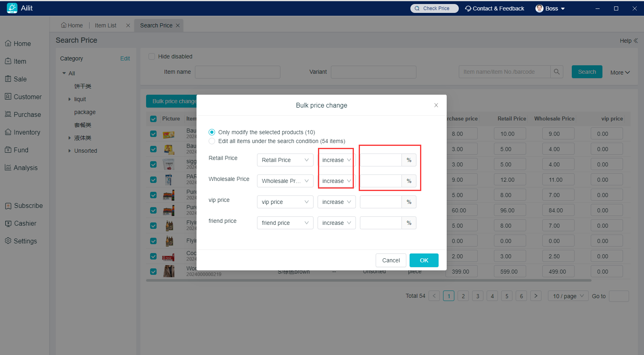The height and width of the screenshot is (355, 644).
Task: Click the magnifier icon beside the barcode field
Action: [x=556, y=72]
